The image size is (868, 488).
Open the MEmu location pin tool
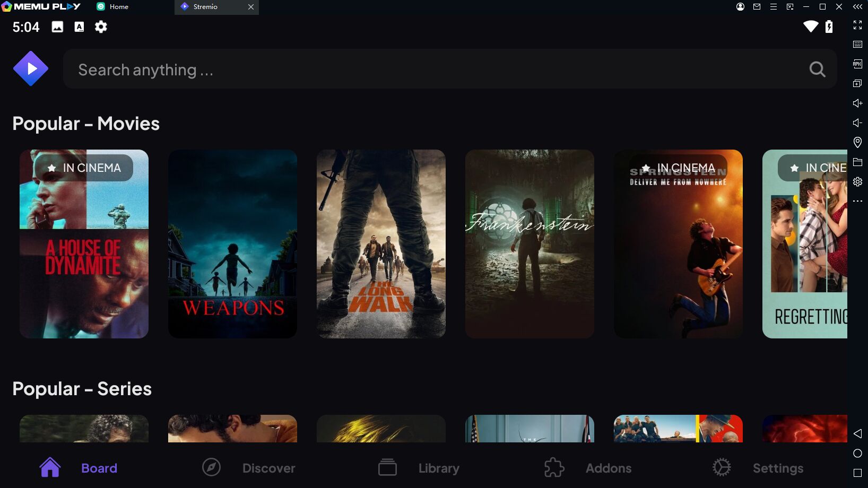pos(857,142)
